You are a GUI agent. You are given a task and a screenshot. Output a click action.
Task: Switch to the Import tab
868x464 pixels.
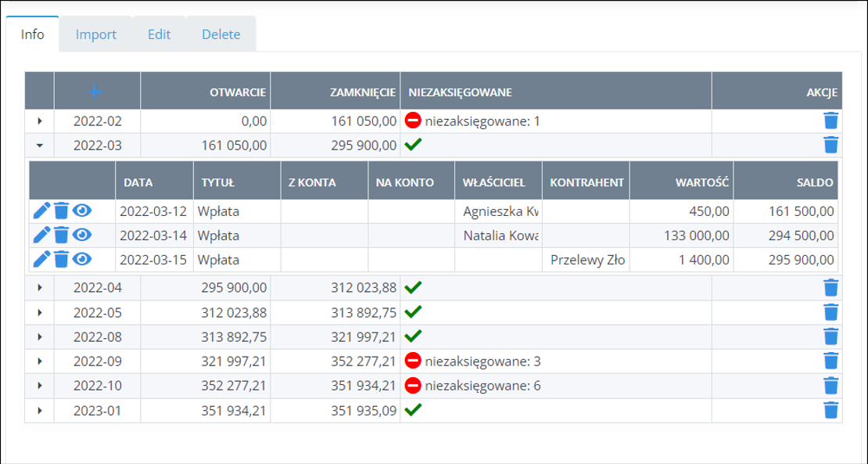point(95,34)
